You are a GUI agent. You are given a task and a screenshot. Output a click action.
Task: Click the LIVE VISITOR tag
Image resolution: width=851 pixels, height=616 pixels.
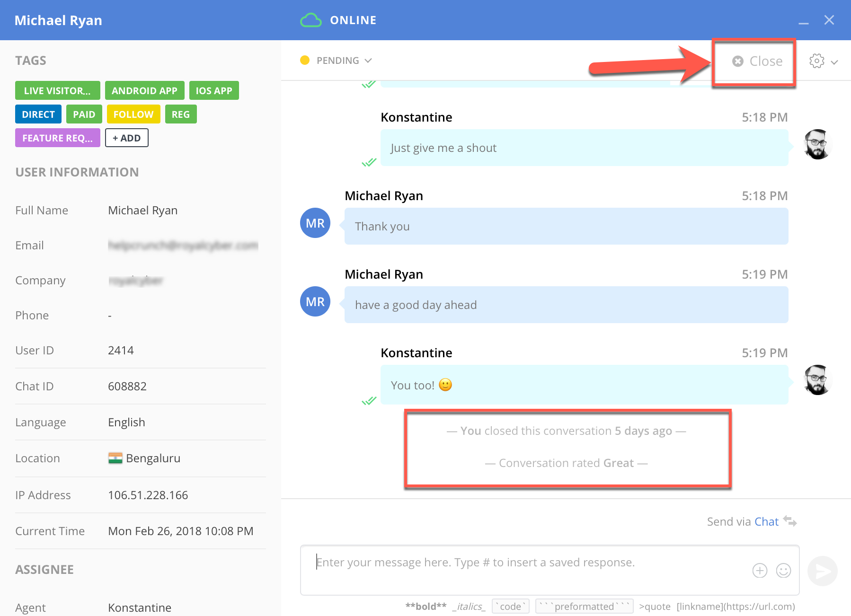(x=58, y=90)
